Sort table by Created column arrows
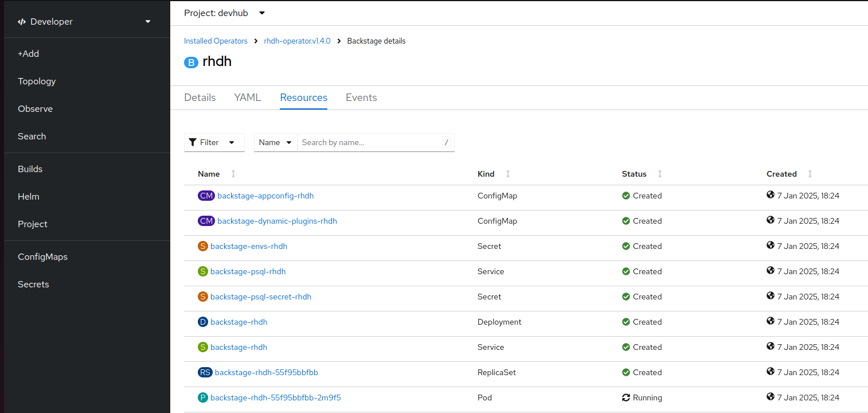Image resolution: width=868 pixels, height=413 pixels. click(x=810, y=174)
